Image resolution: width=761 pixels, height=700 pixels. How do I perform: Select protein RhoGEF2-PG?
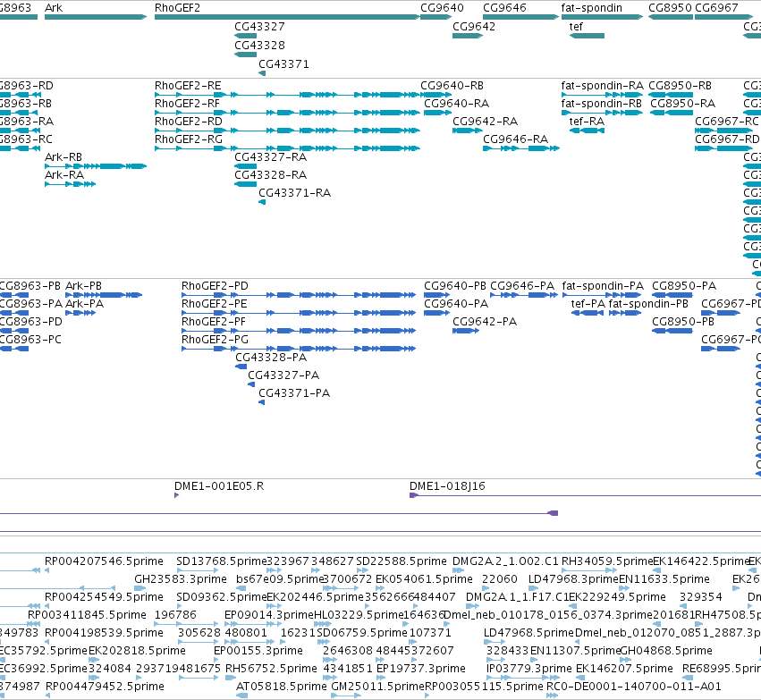click(x=299, y=349)
